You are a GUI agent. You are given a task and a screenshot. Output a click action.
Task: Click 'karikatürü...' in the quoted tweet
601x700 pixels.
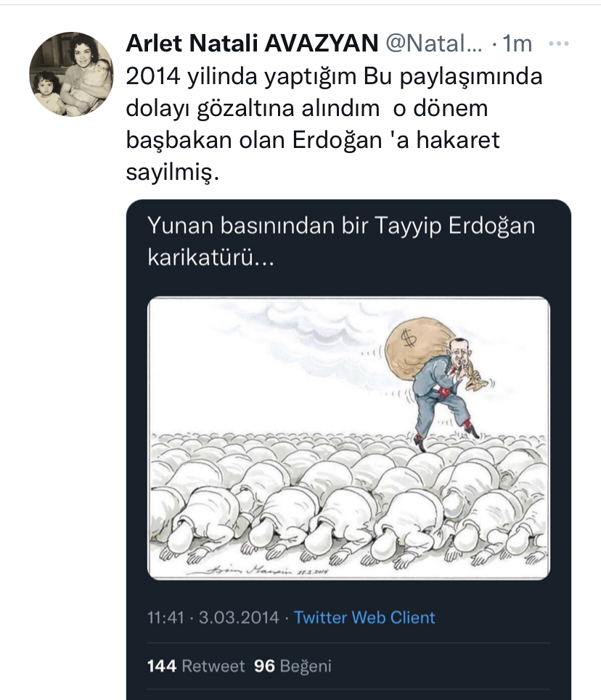(211, 258)
